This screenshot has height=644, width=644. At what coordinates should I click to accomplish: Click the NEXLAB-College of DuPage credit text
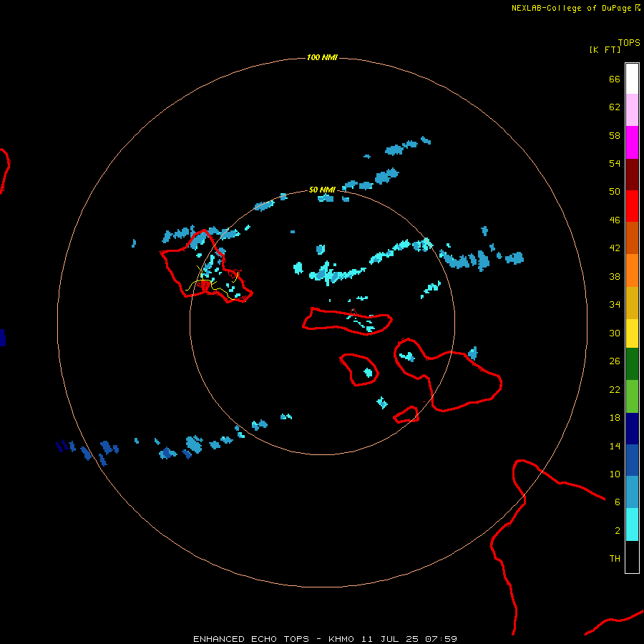(x=571, y=8)
